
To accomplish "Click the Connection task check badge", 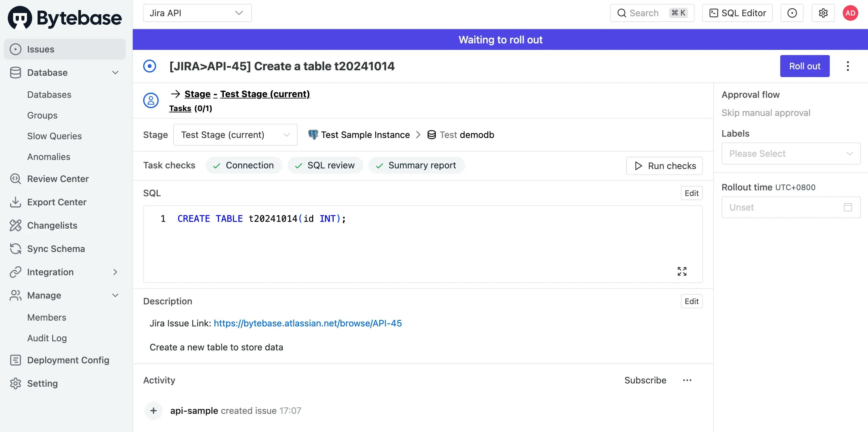I will (244, 165).
